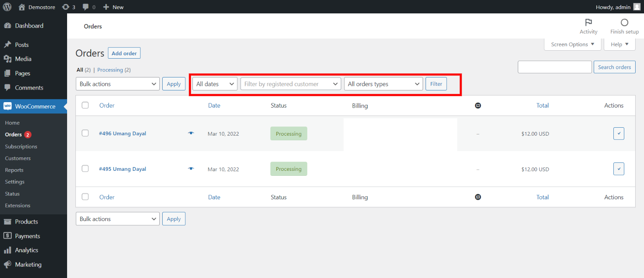Click the Processing status badge of order #496
This screenshot has height=278, width=644.
click(x=289, y=134)
